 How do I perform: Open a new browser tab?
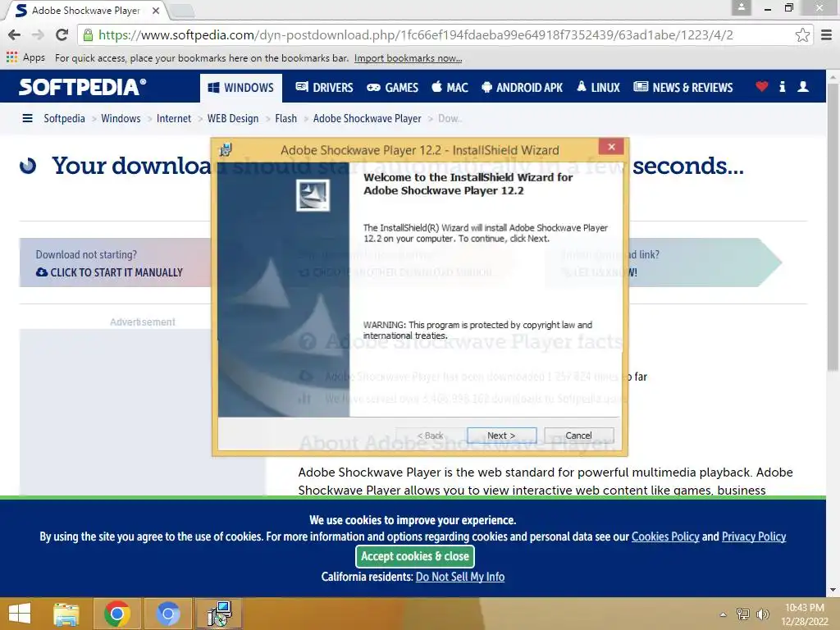pos(183,10)
